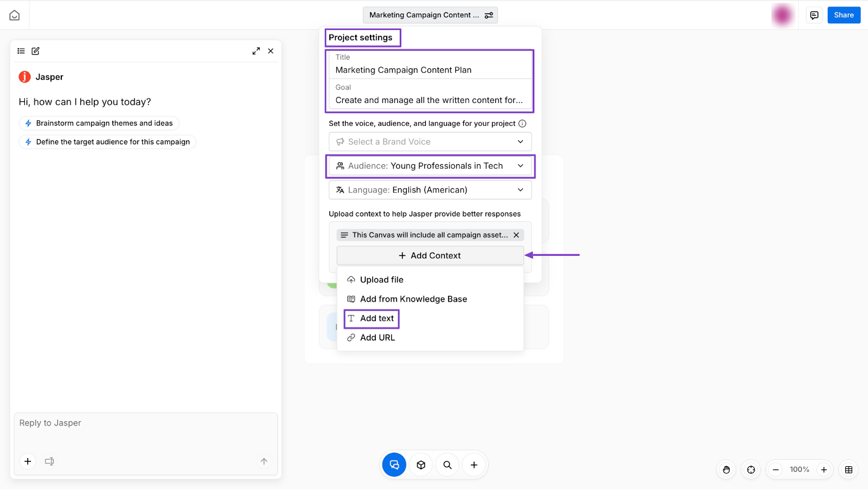
Task: Send message with up arrow
Action: click(264, 461)
